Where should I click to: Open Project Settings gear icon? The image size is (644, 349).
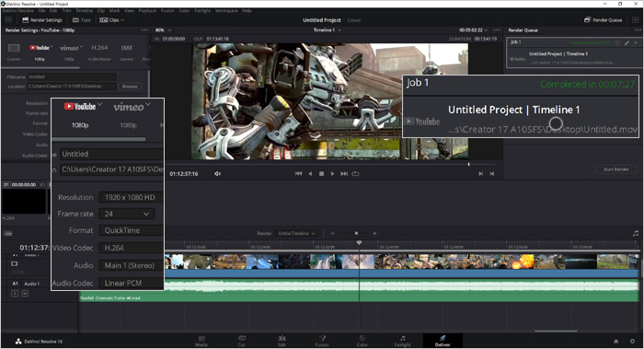pyautogui.click(x=633, y=342)
